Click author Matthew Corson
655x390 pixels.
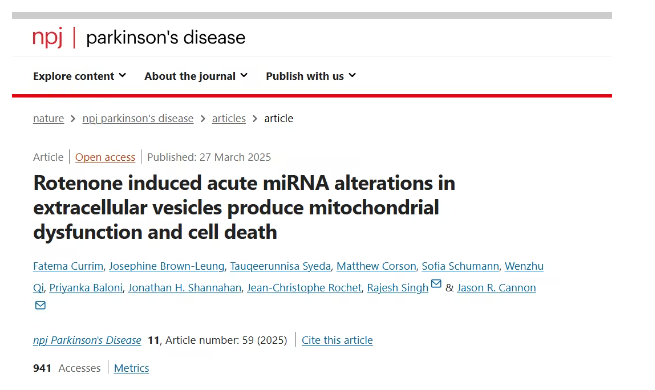click(376, 266)
